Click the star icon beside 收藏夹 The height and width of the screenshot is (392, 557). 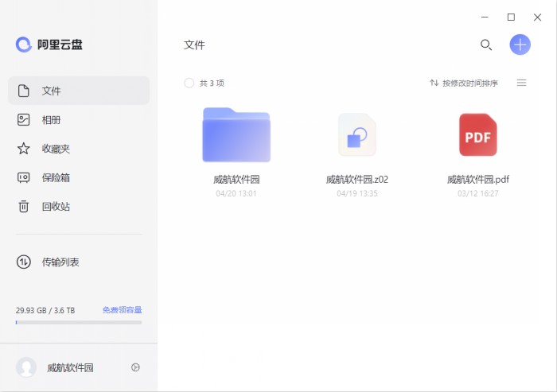point(23,149)
